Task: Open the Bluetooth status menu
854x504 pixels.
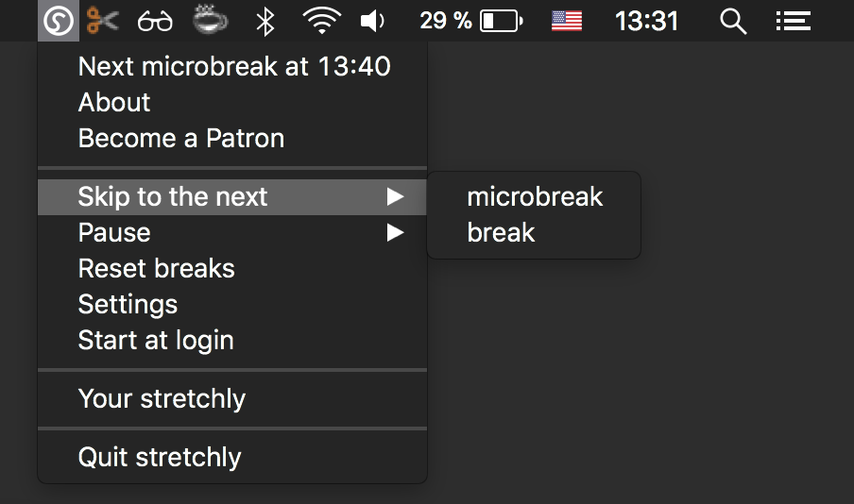Action: point(265,22)
